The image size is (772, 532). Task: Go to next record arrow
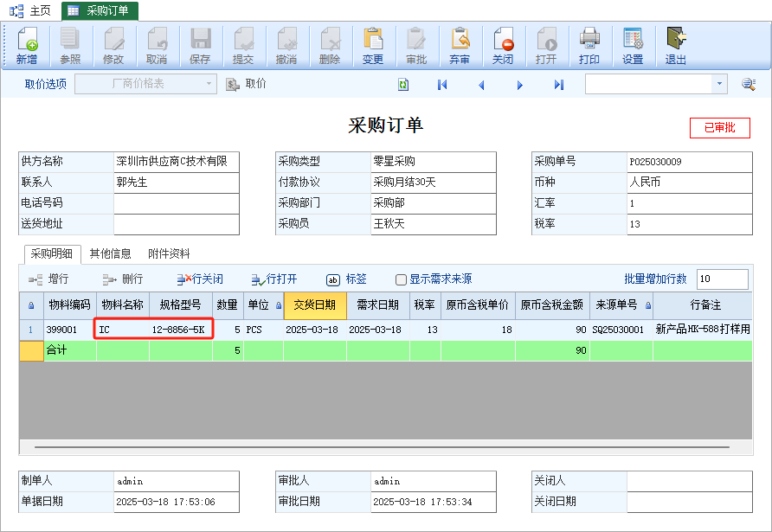pos(519,85)
